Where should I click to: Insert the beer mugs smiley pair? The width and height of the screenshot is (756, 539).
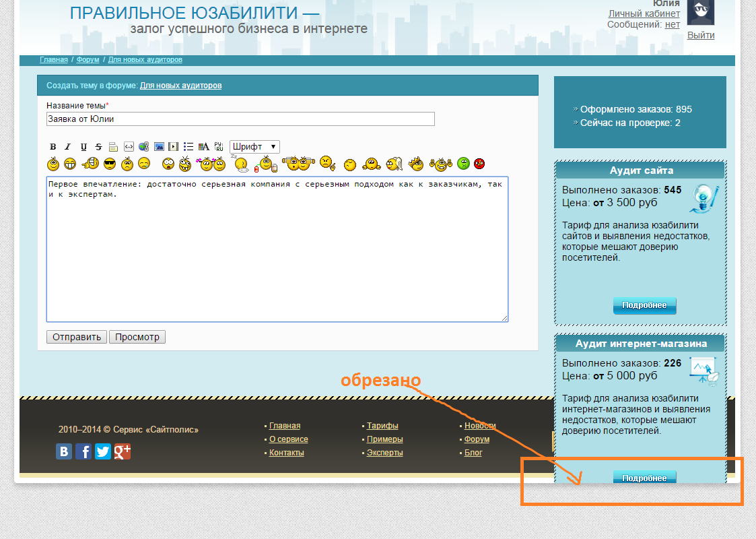(298, 163)
